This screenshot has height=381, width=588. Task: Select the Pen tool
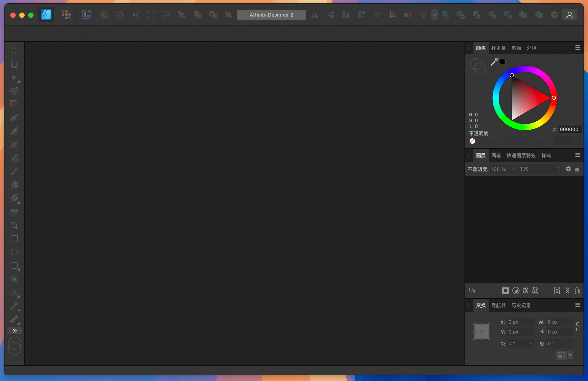(14, 118)
